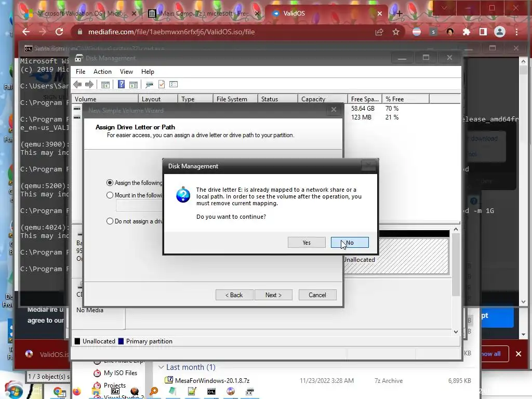
Task: Bookmark this page with star icon
Action: tap(395, 32)
